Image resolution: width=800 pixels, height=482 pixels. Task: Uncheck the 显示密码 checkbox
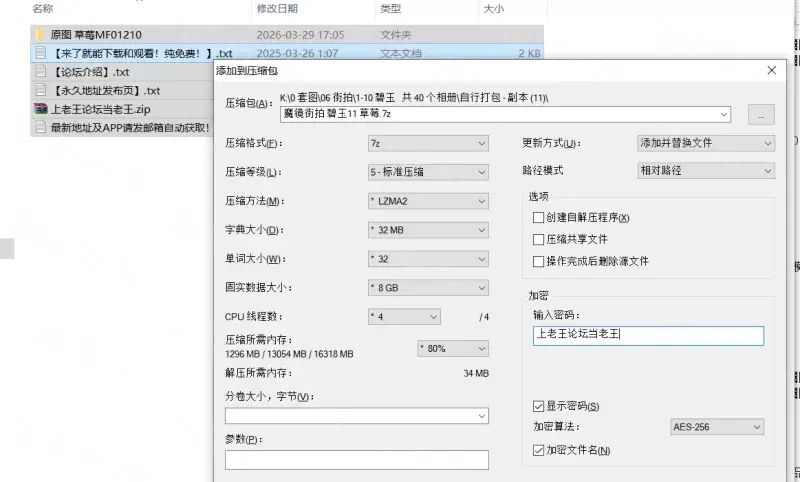click(x=539, y=406)
